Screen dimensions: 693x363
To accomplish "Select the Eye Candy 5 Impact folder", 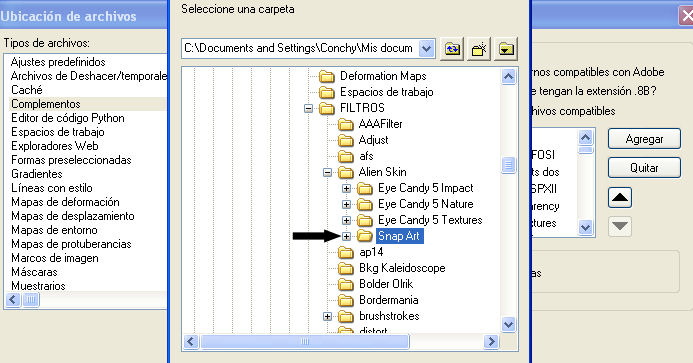I will tap(426, 188).
